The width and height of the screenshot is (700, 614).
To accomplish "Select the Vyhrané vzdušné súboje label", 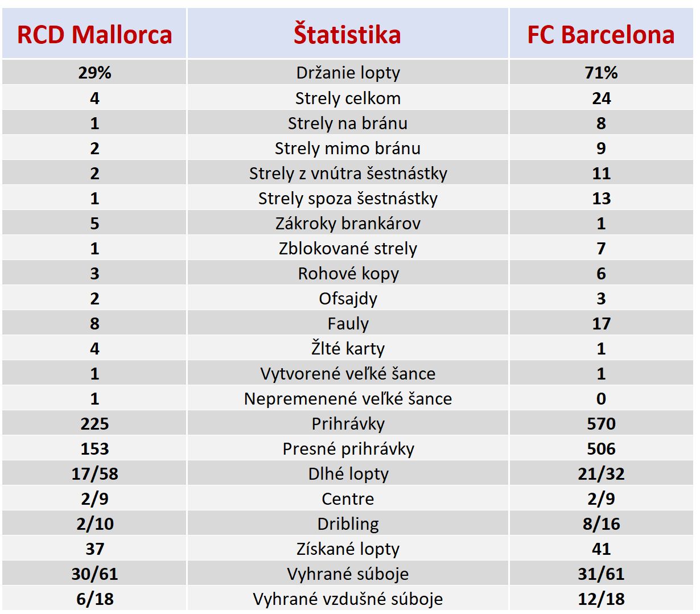I will (348, 599).
